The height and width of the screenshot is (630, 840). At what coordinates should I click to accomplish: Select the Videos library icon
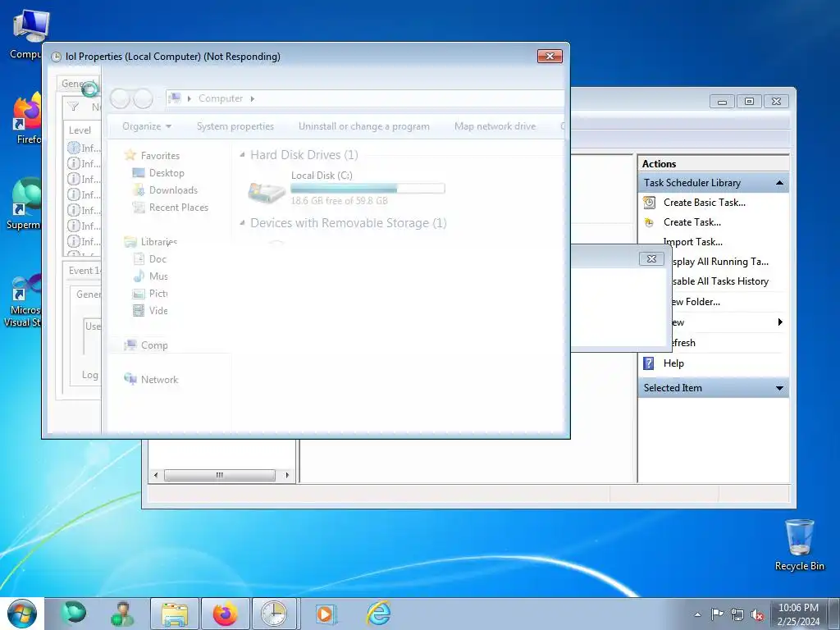pos(139,311)
